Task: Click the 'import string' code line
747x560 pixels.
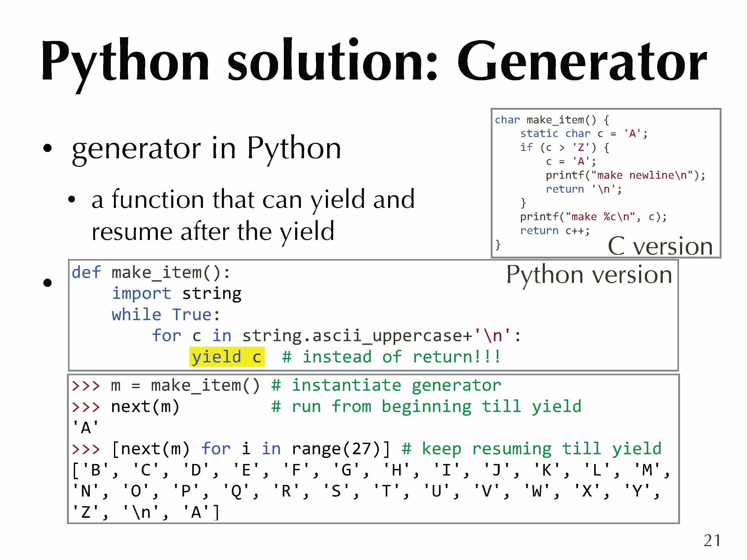Action: (177, 293)
